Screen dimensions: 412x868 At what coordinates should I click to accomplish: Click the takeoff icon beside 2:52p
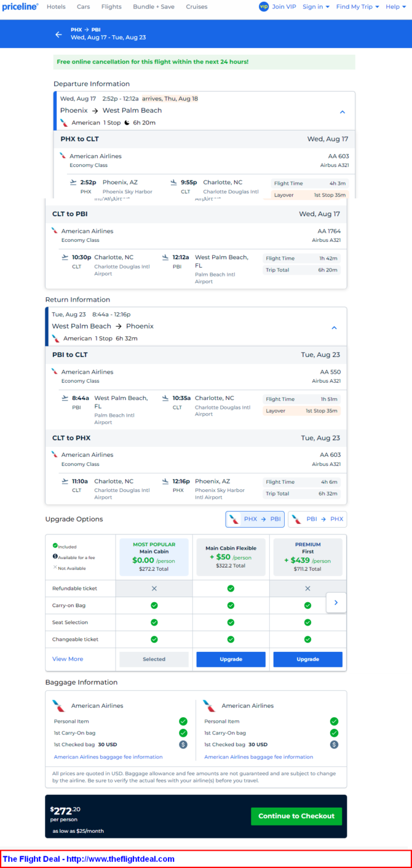[74, 182]
